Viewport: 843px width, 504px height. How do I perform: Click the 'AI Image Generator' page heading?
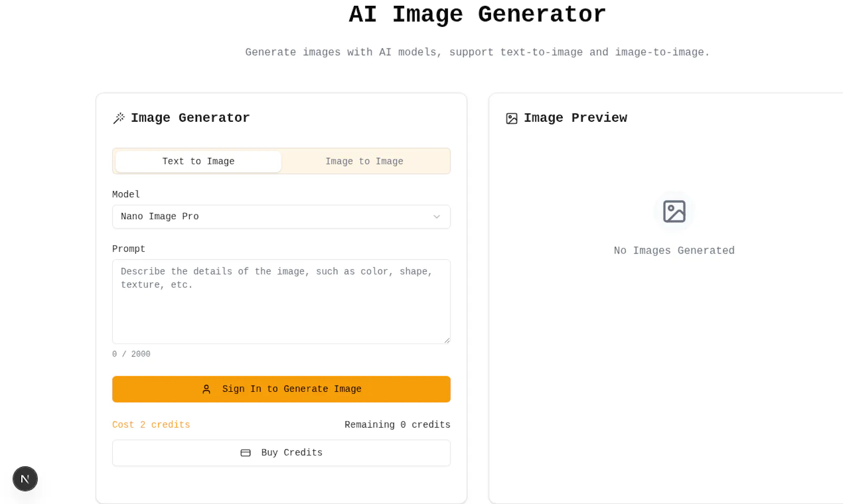coord(477,14)
